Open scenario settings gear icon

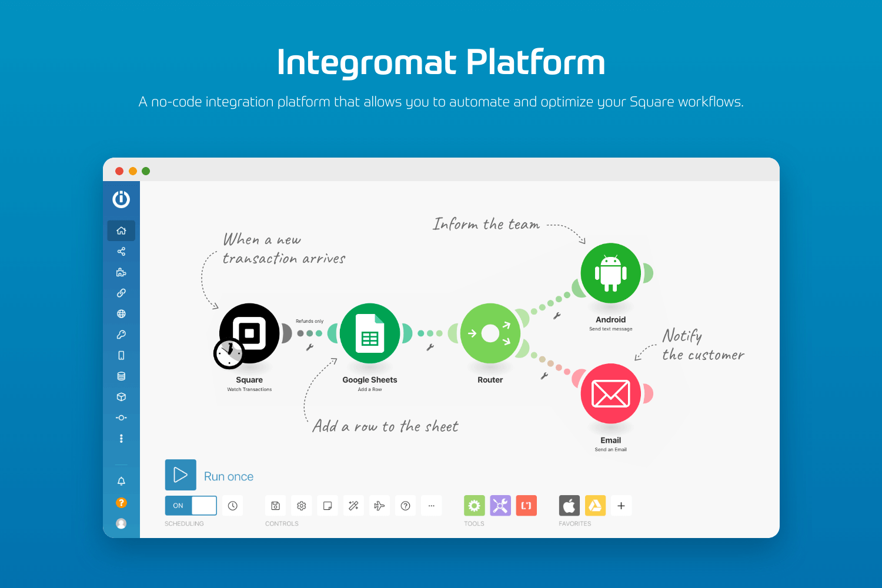(302, 506)
